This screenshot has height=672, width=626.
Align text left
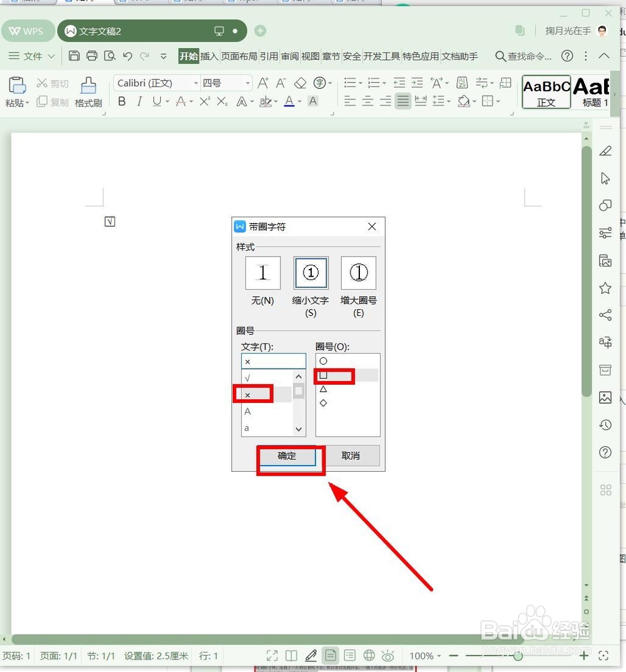pos(350,101)
